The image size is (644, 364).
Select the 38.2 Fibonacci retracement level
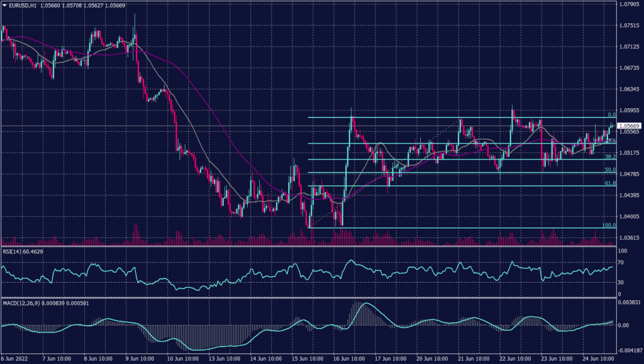[609, 157]
